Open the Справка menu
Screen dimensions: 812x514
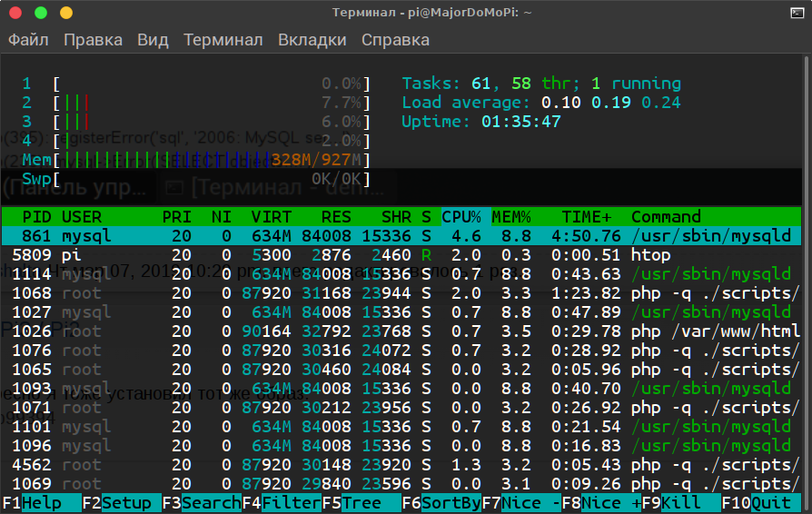click(x=396, y=40)
